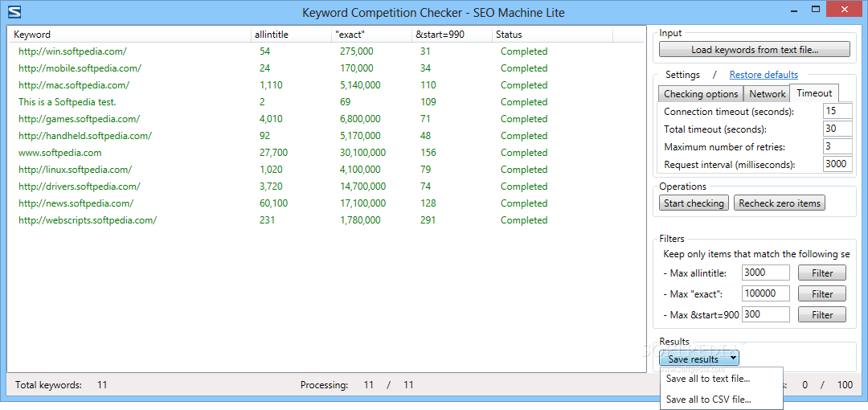Click the 6,800,000 exact value

(x=360, y=118)
